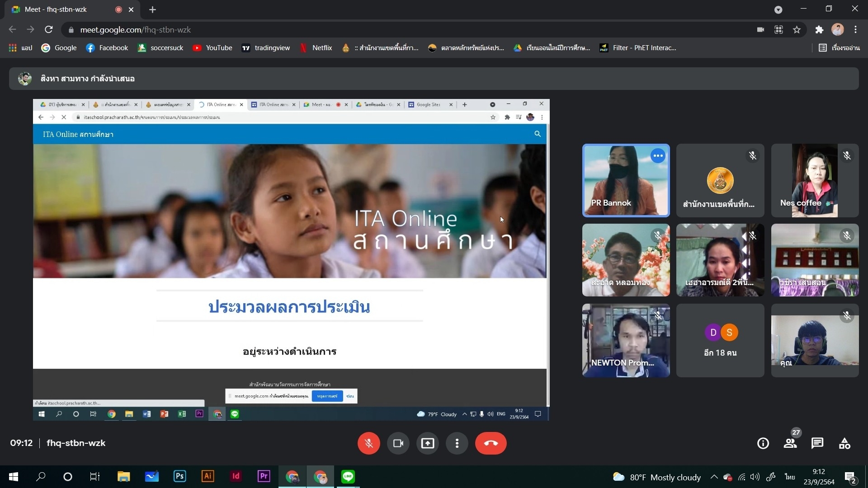Show the participants list (27)
Screen dimensions: 868x488
(x=790, y=443)
